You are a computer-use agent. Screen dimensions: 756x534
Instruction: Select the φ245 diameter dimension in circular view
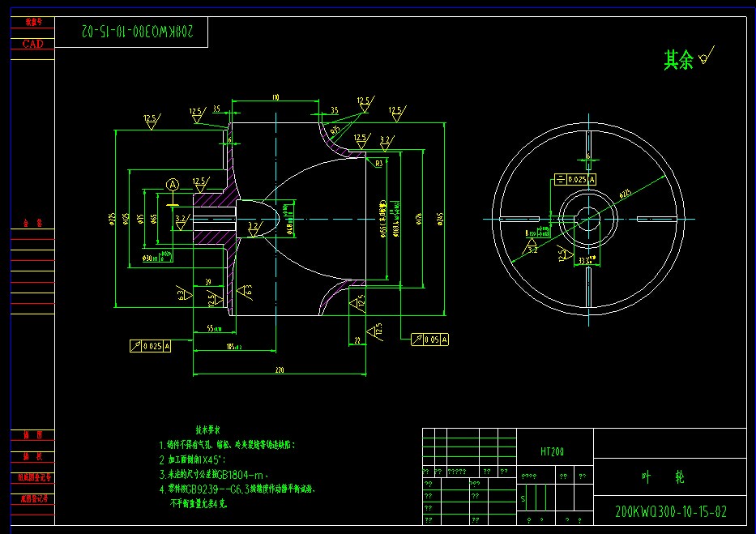(x=624, y=193)
